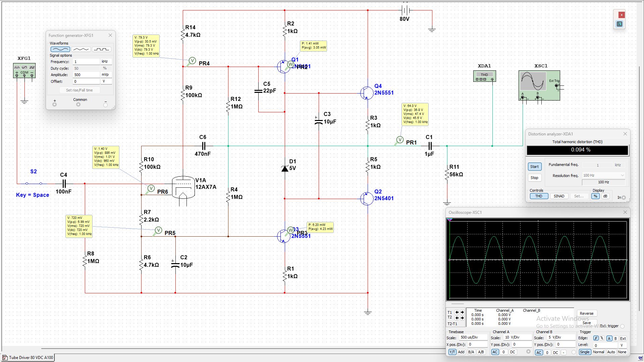Select transistor Q4 2N5551 symbol
The width and height of the screenshot is (644, 362).
367,93
